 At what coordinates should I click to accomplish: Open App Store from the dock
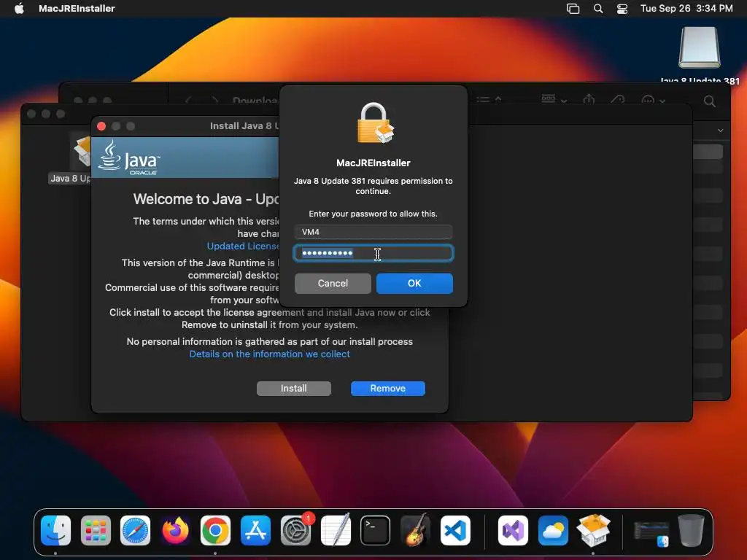click(x=255, y=531)
